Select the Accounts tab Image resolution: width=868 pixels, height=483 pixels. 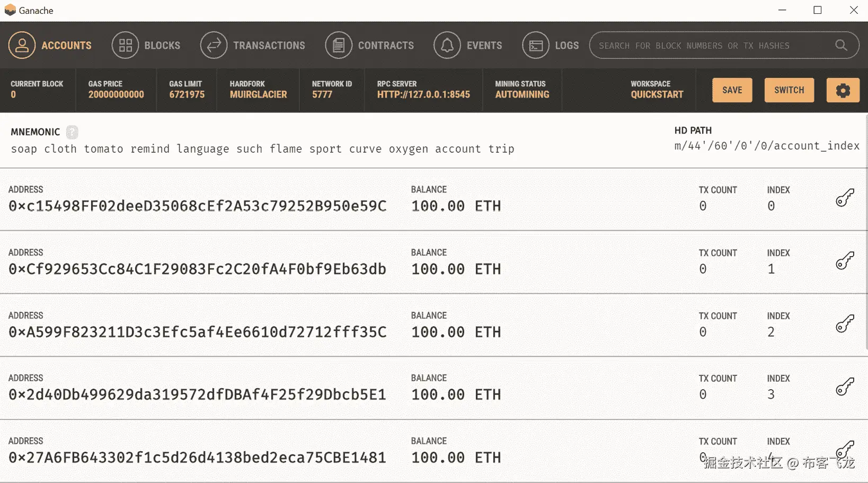click(x=50, y=46)
